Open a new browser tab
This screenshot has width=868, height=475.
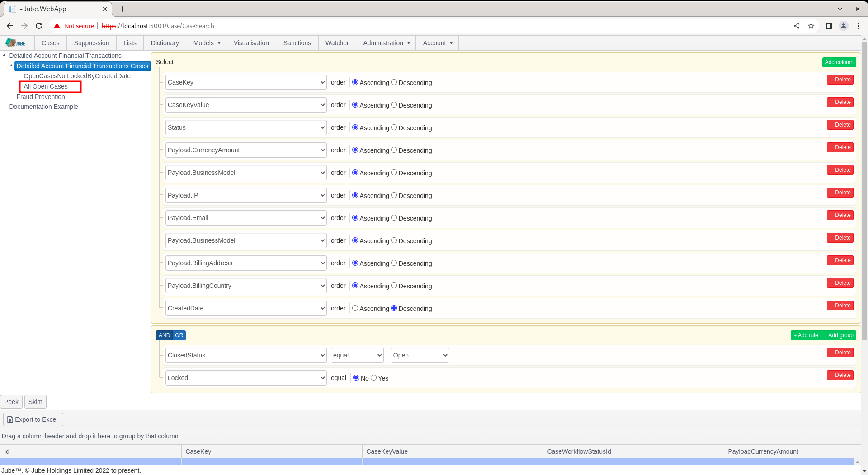tap(122, 9)
